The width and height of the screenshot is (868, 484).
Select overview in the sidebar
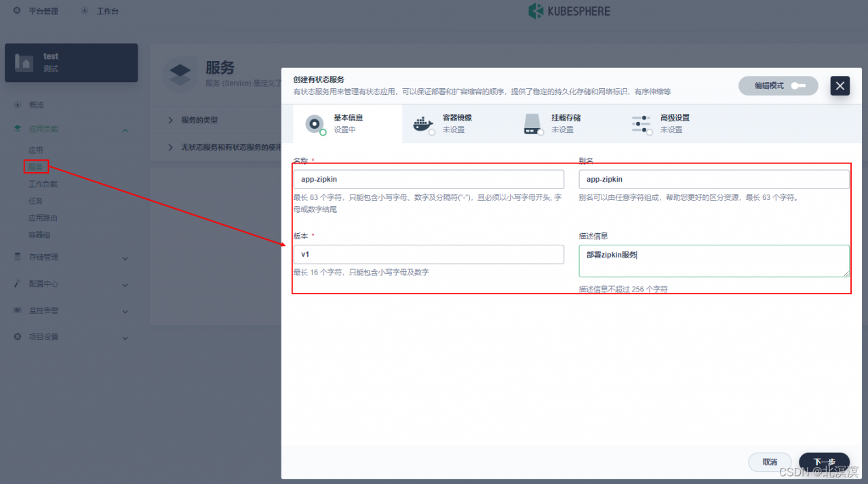pos(37,105)
